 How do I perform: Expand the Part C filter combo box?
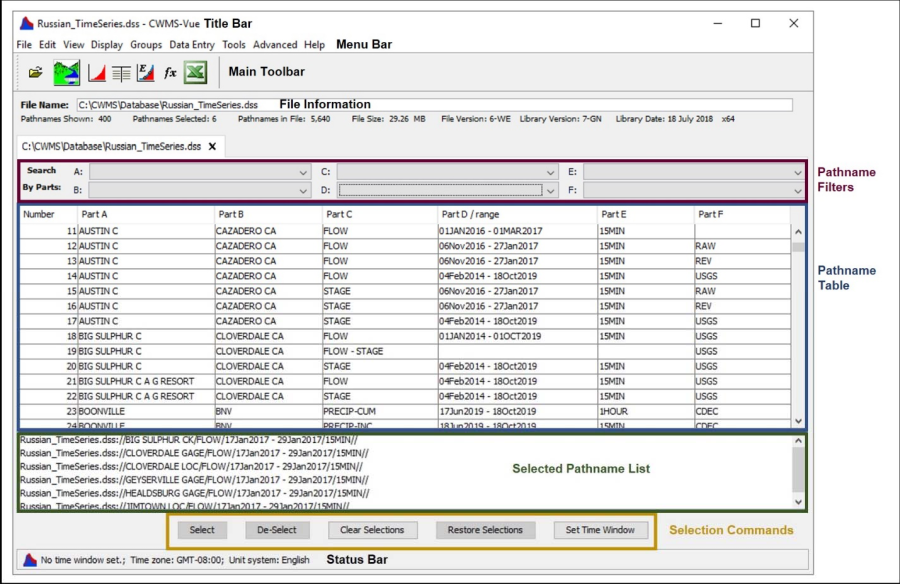tap(549, 171)
